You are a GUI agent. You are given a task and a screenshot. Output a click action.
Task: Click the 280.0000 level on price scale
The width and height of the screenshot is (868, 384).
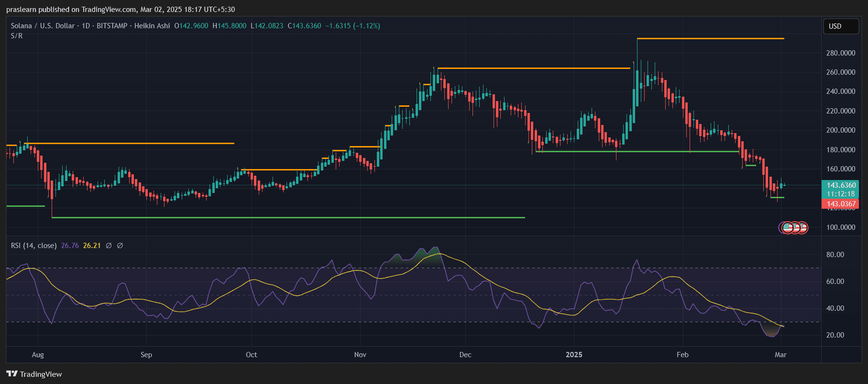840,53
